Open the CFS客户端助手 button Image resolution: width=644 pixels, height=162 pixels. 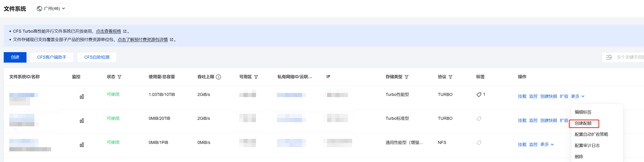tap(52, 57)
